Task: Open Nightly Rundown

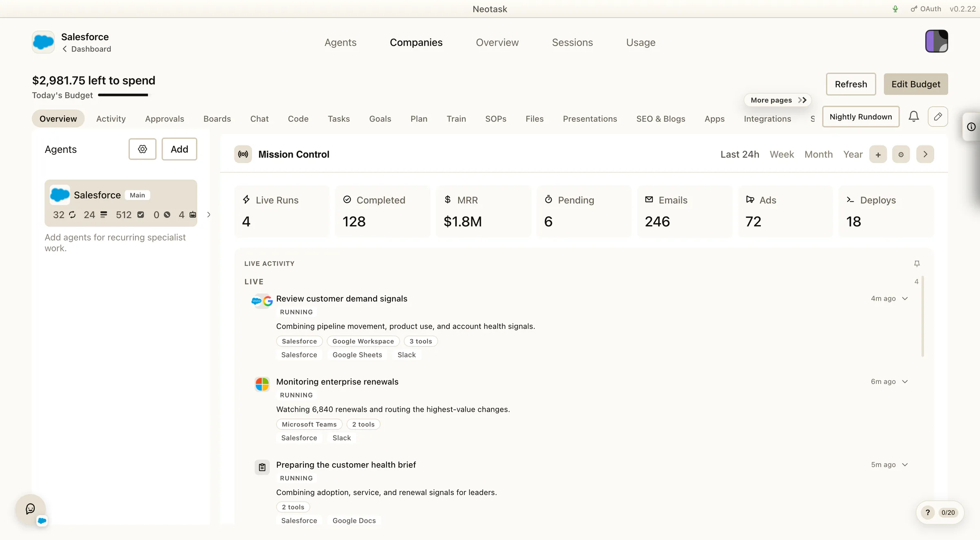Action: 861,117
